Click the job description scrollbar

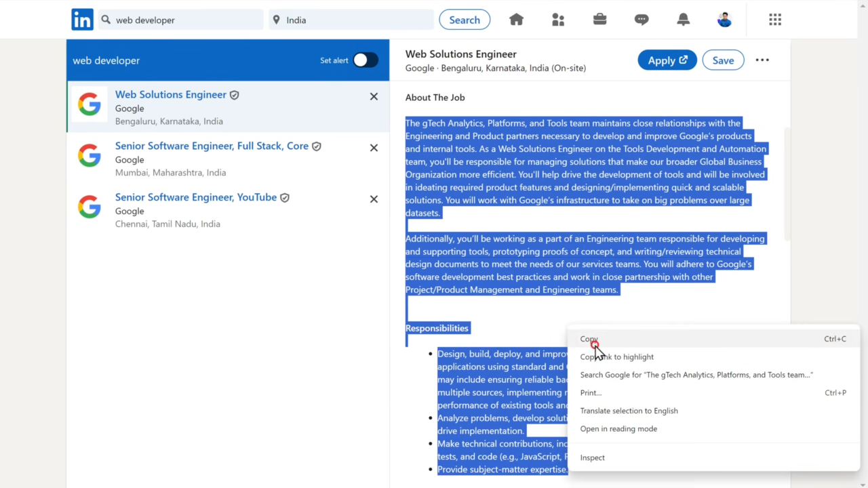pos(787,183)
